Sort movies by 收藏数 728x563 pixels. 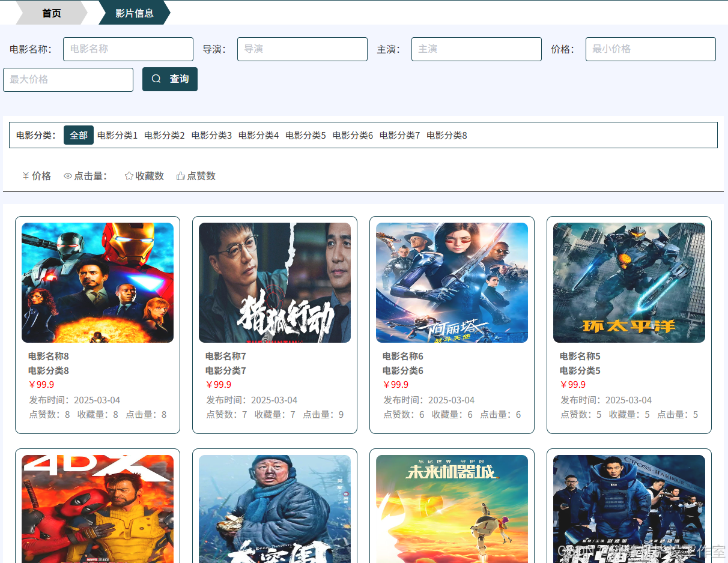click(x=144, y=176)
